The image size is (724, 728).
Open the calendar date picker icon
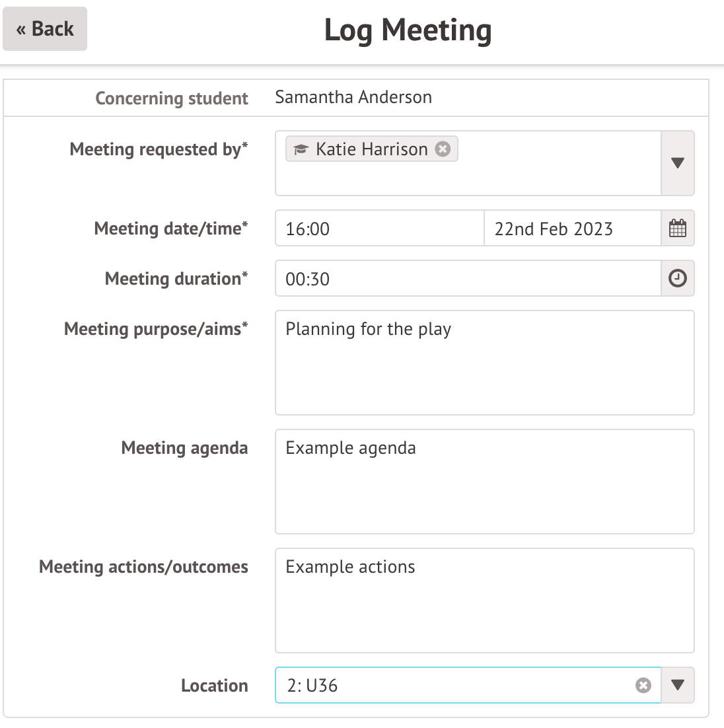point(678,229)
